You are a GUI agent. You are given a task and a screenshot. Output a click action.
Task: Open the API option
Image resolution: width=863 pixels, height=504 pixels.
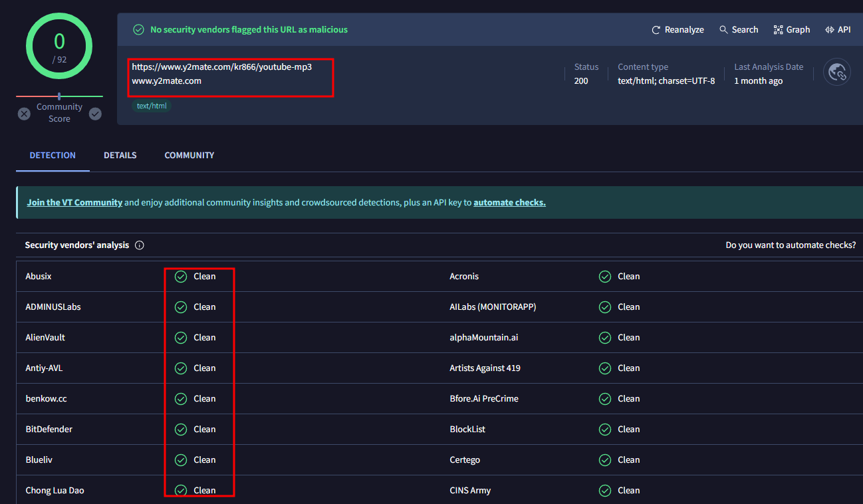[x=838, y=30]
